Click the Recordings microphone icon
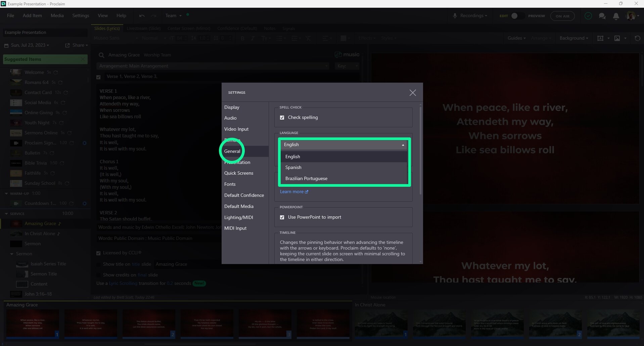Image resolution: width=644 pixels, height=346 pixels. click(x=455, y=16)
